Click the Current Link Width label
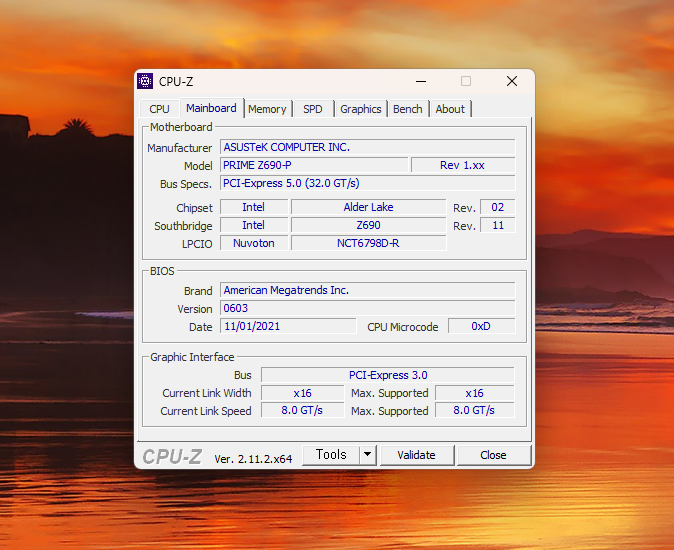The image size is (674, 550). [x=207, y=393]
